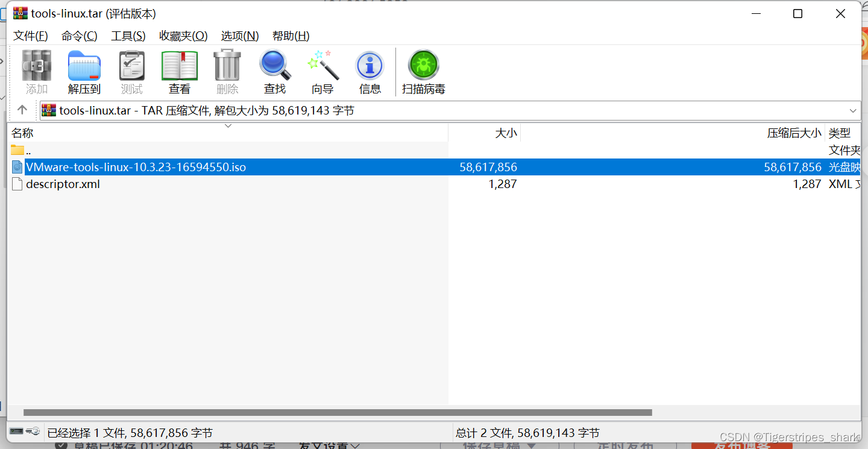
Task: Select the descriptor.xml file
Action: coord(63,184)
